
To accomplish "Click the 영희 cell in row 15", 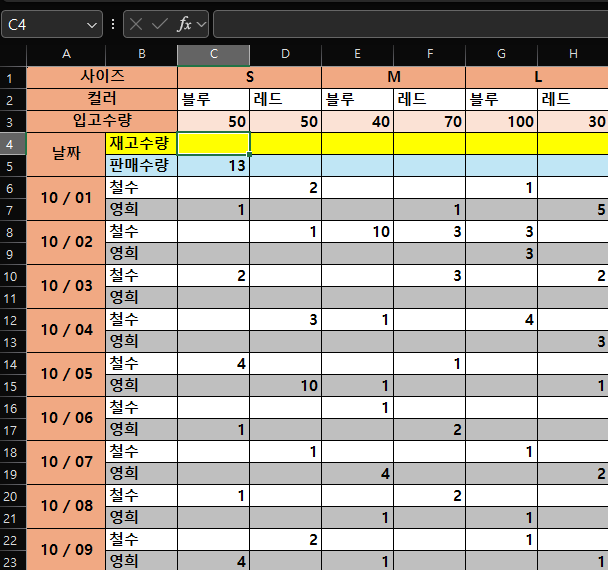I will (x=142, y=385).
